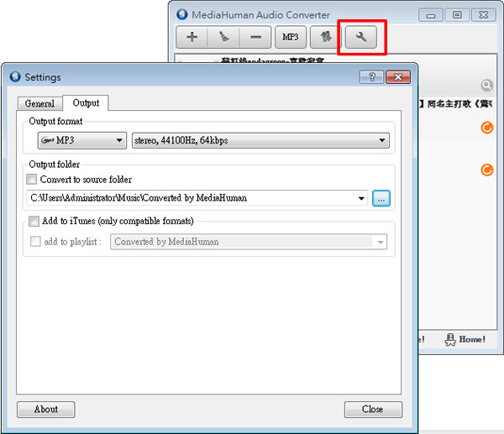Screen dimensions: 504x434
Task: Click the Settings dialog title icon
Action: (15, 77)
